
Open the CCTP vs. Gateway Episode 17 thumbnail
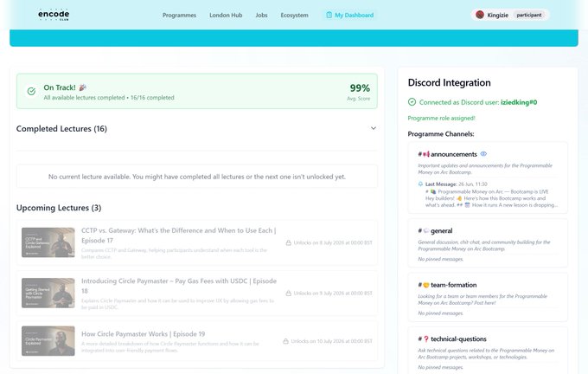(48, 242)
